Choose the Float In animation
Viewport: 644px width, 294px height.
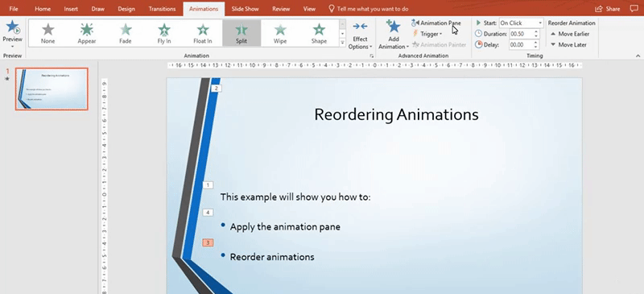point(203,33)
